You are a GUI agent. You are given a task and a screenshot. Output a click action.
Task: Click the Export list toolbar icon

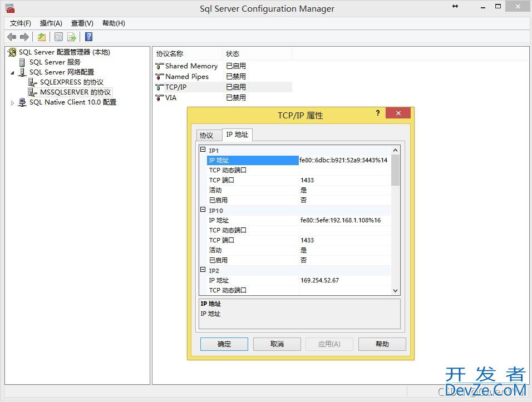pyautogui.click(x=72, y=37)
